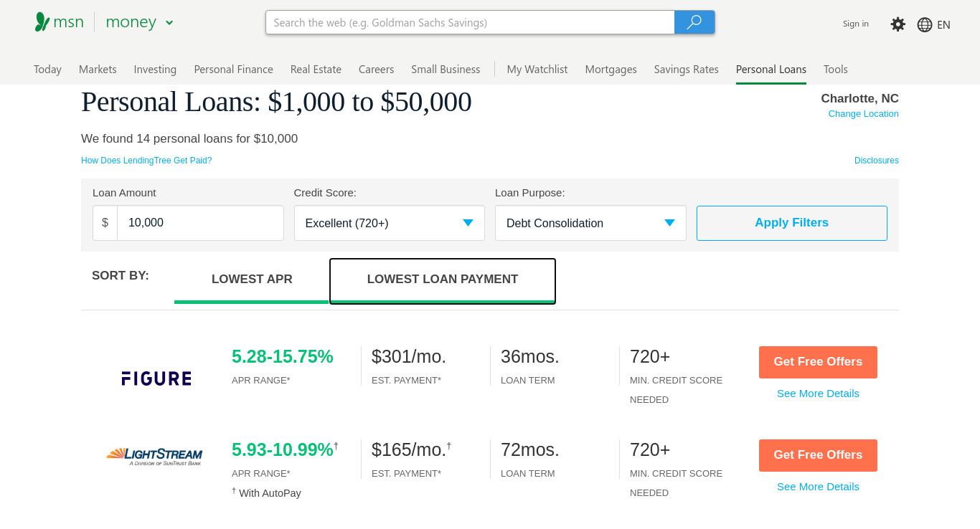Open the Mortgages section
Image resolution: width=980 pixels, height=529 pixels.
[611, 70]
